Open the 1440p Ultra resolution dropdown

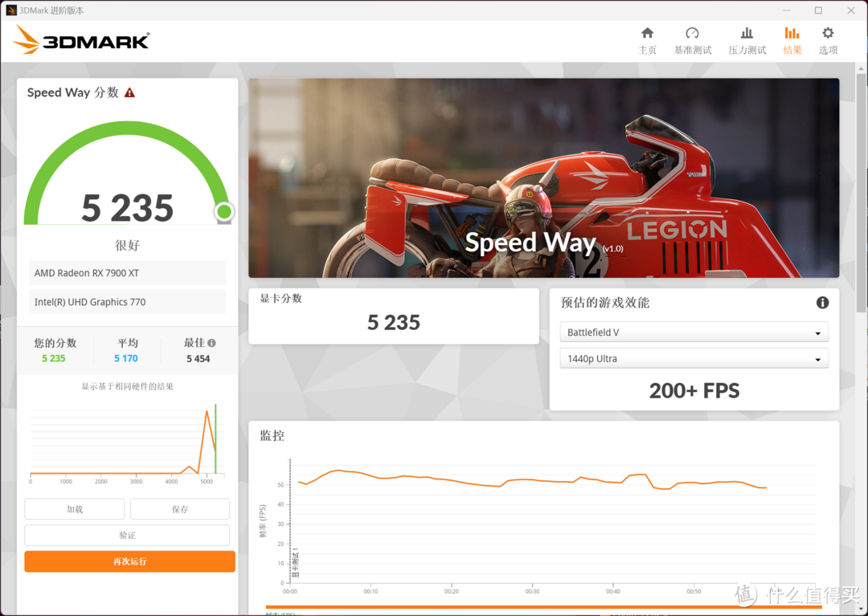point(694,359)
